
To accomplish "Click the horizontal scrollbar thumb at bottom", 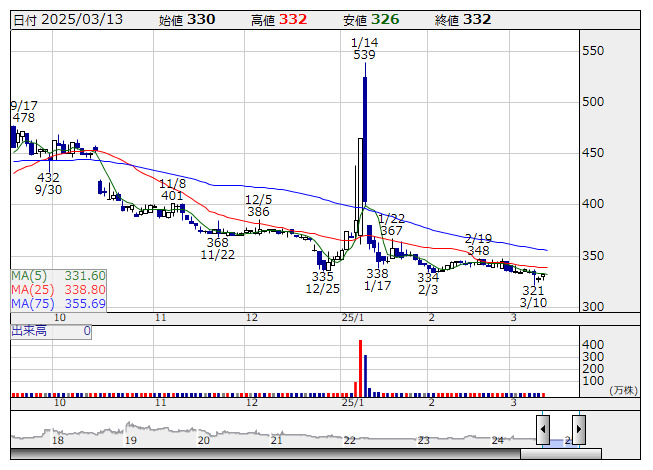I will 561,453.
